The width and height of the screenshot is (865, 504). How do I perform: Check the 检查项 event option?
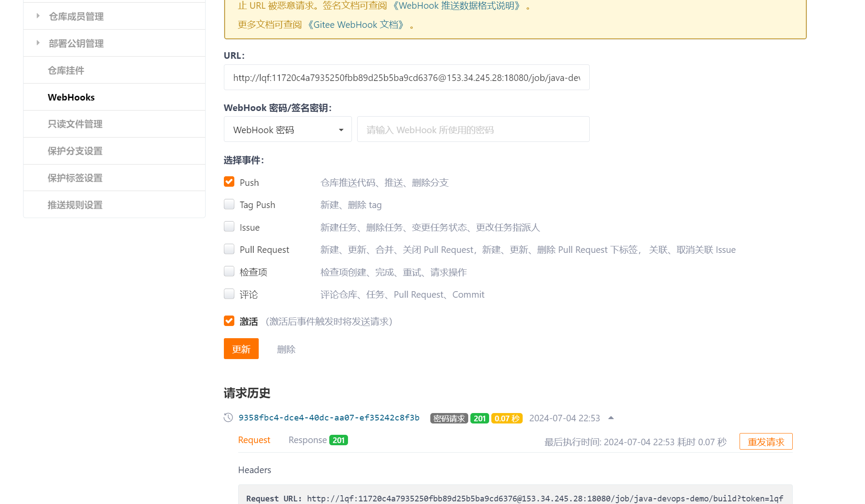pyautogui.click(x=229, y=271)
